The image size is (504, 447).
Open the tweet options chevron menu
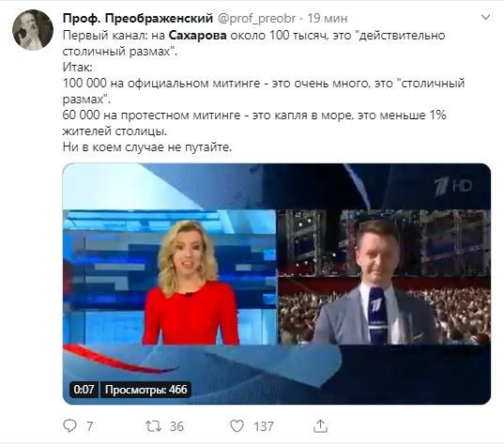(485, 17)
